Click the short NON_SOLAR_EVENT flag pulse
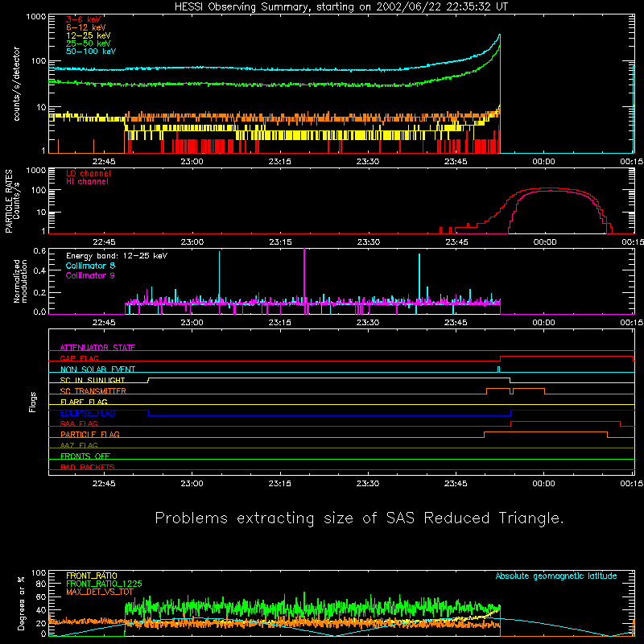This screenshot has width=644, height=644. tap(498, 369)
